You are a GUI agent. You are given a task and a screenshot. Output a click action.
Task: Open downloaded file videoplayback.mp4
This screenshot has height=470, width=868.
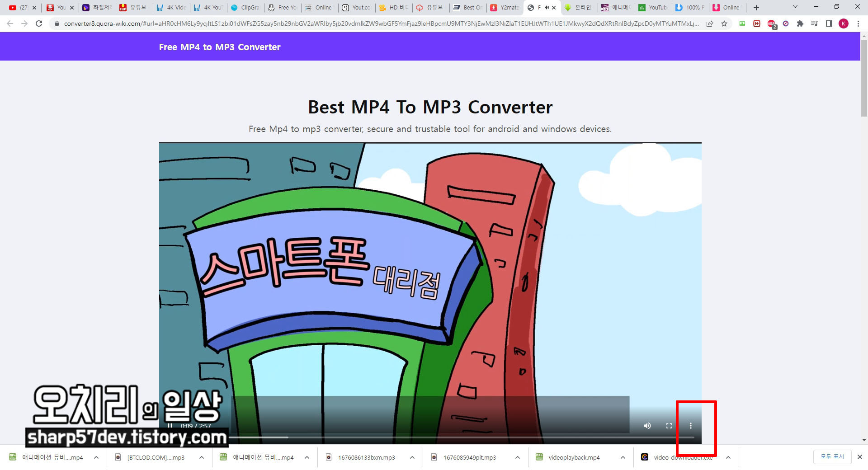coord(574,457)
